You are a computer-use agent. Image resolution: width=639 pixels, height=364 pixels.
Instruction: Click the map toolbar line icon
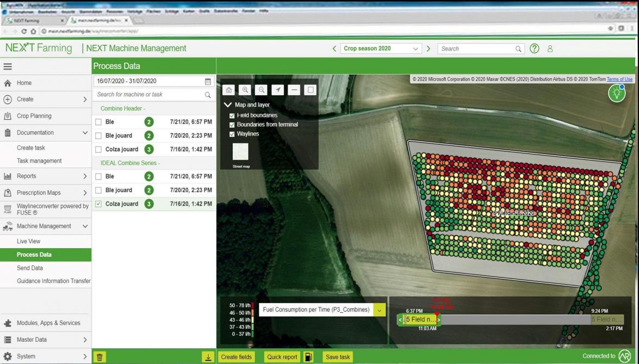pyautogui.click(x=294, y=90)
